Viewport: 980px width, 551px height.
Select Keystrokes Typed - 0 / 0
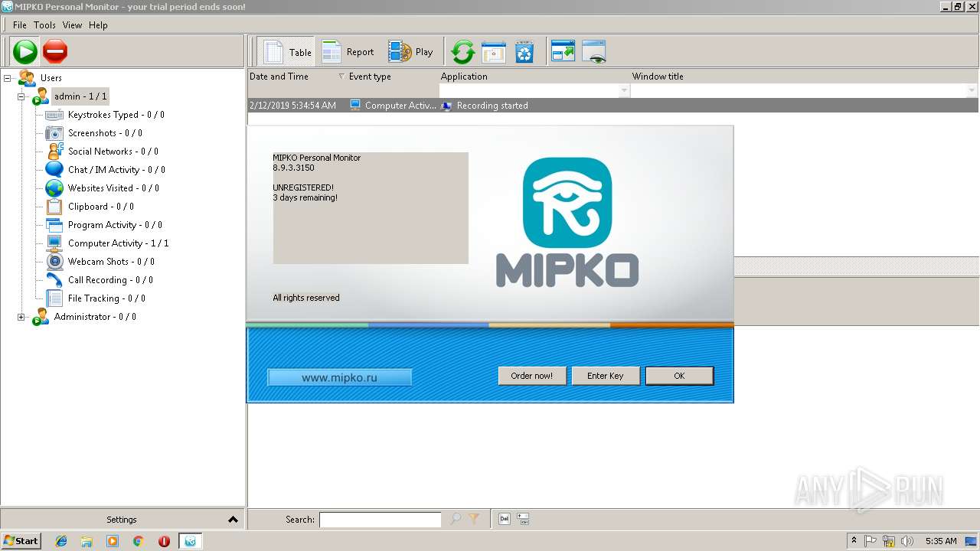click(x=116, y=115)
